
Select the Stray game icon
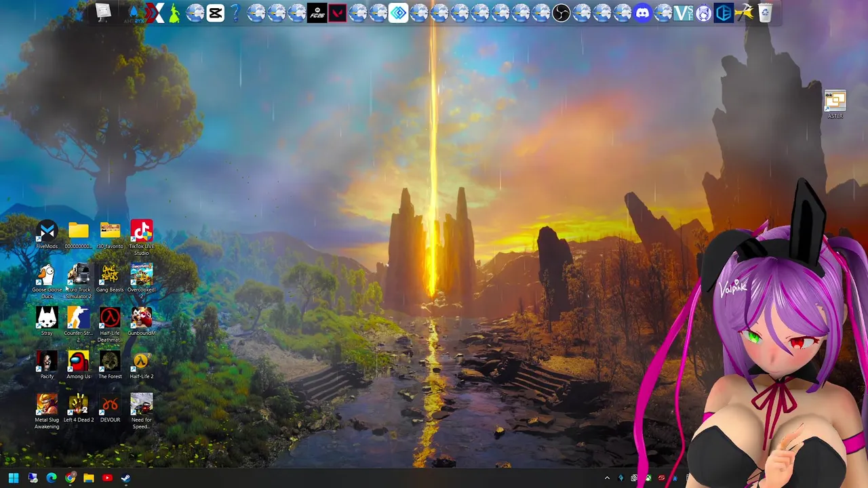(x=47, y=321)
